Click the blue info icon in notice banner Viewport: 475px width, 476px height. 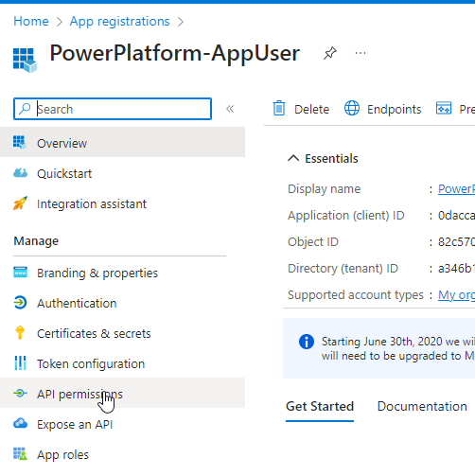(307, 342)
